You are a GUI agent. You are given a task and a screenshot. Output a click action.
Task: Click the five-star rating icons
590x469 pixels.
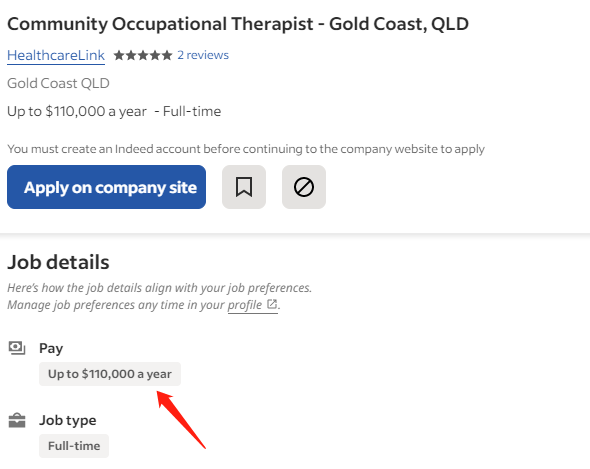coord(143,55)
